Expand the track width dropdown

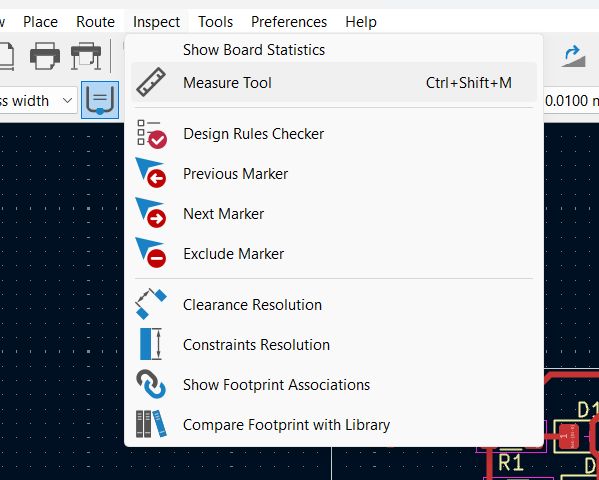pyautogui.click(x=68, y=101)
